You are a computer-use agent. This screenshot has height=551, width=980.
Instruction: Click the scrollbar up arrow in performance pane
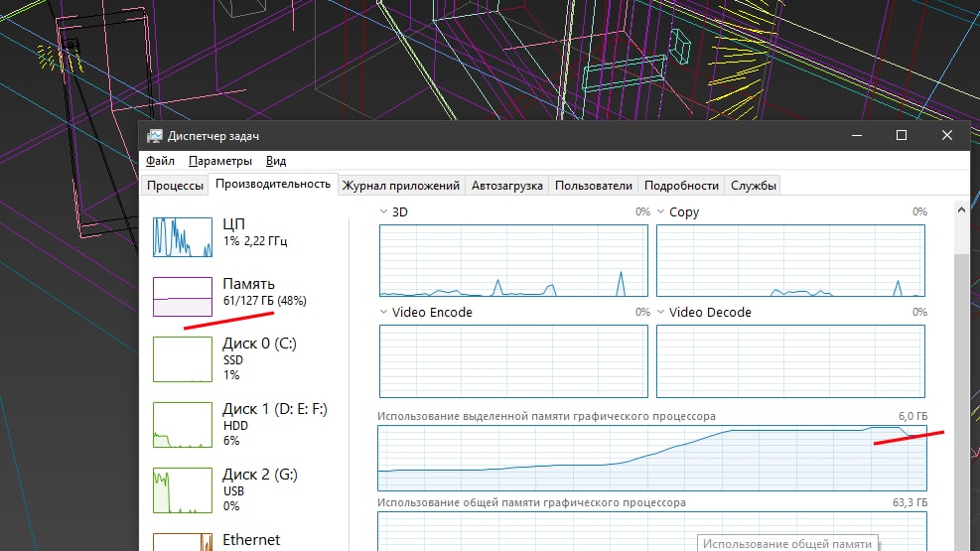coord(961,209)
